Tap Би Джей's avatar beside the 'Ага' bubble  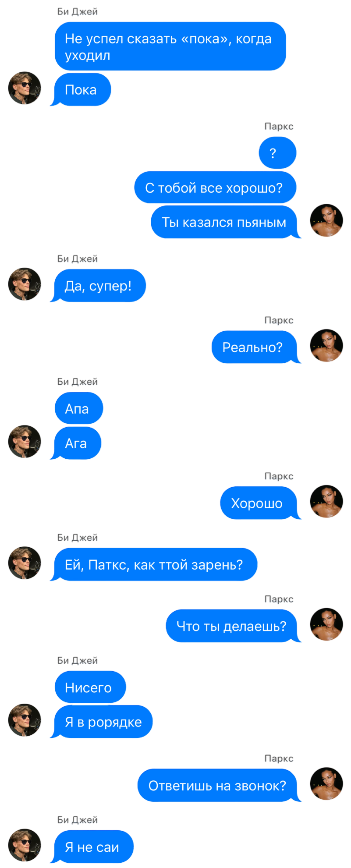tap(25, 442)
